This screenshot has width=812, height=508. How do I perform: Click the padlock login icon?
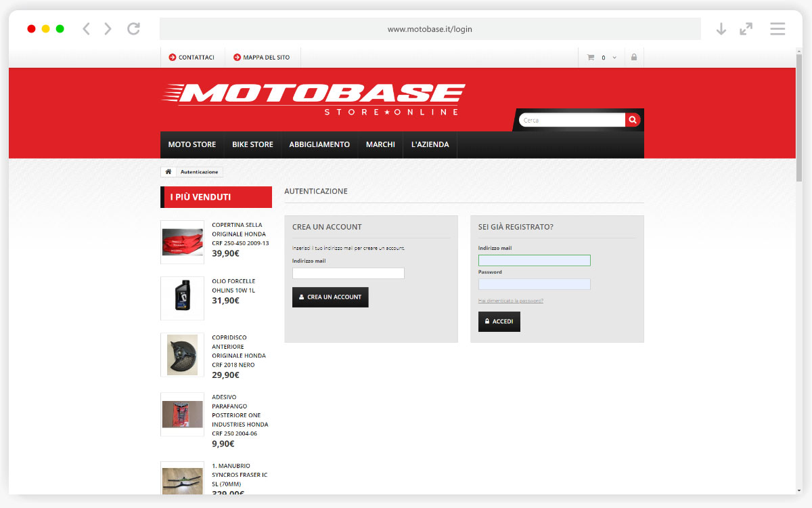[634, 58]
